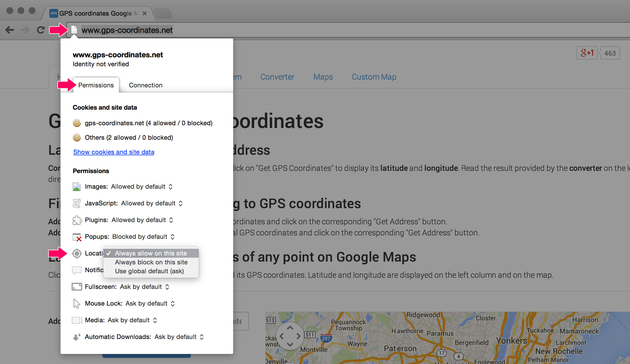
Task: Click Others cookies count text
Action: (129, 137)
